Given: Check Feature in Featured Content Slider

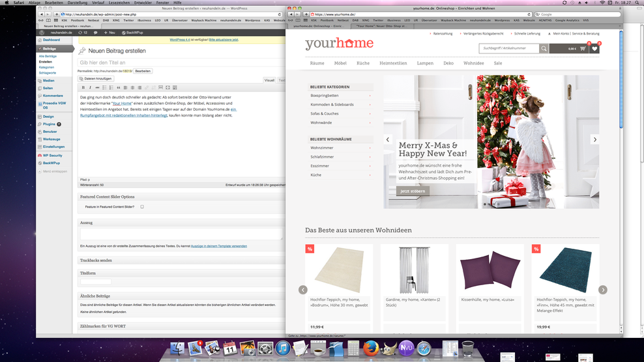Looking at the screenshot, I should coord(142,207).
